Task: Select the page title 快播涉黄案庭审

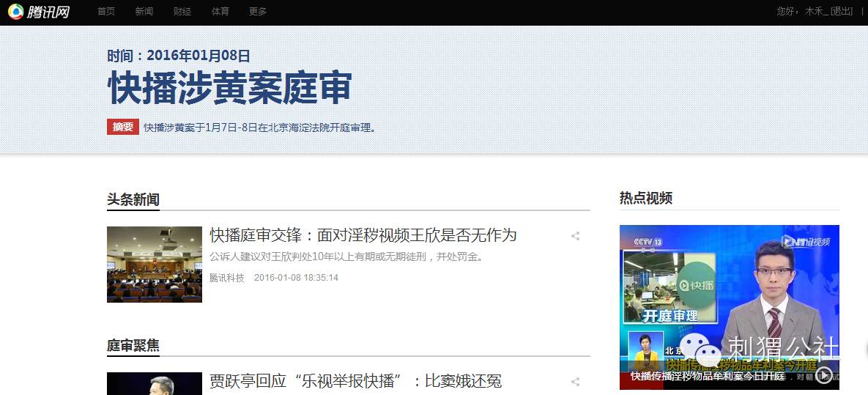Action: pyautogui.click(x=229, y=87)
